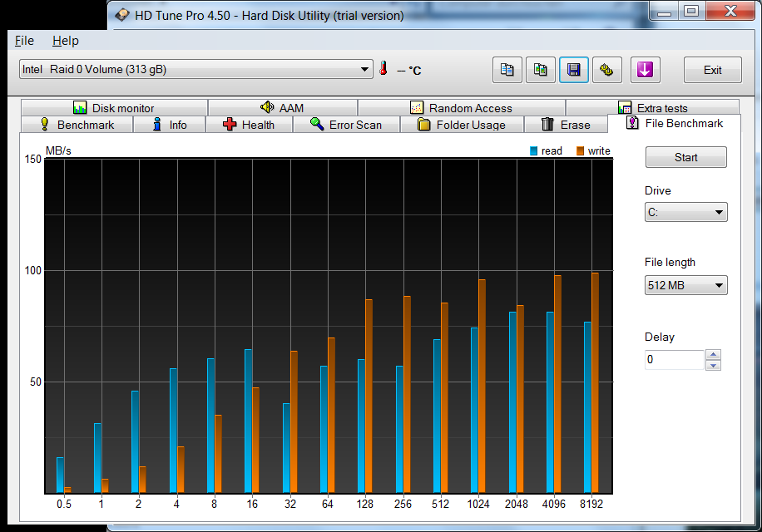This screenshot has width=762, height=532.
Task: Switch to the Random Access tab
Action: tap(461, 108)
